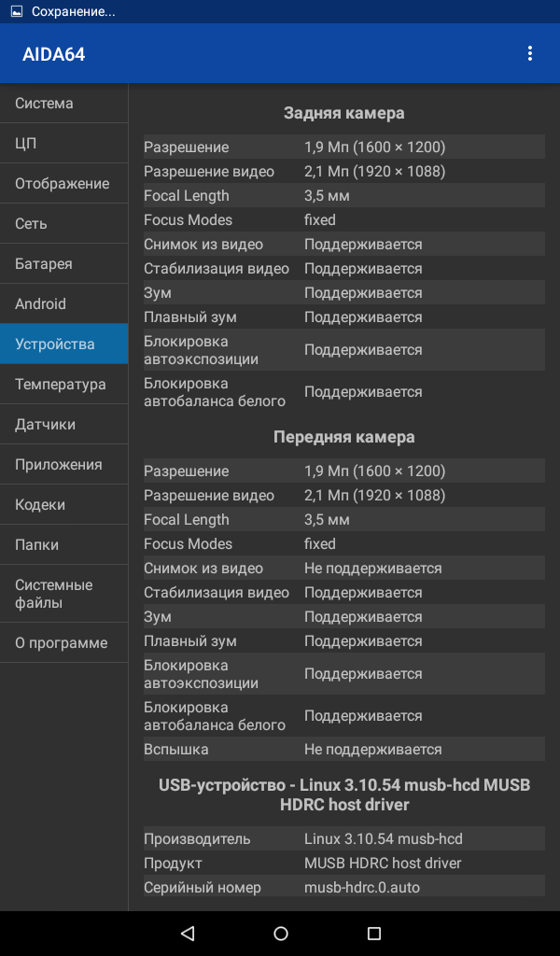Open the Сеть section

(64, 224)
